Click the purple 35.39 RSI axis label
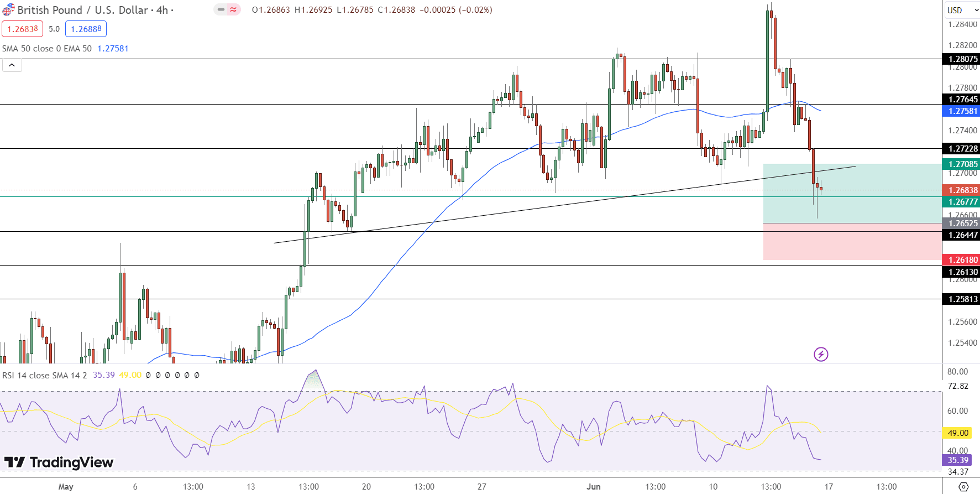980x494 pixels. coord(958,460)
